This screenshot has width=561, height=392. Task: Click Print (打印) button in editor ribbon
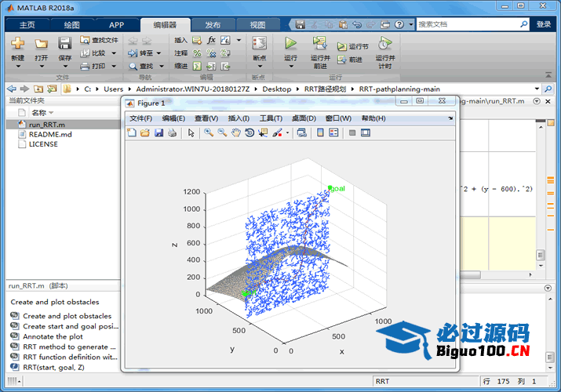point(98,66)
